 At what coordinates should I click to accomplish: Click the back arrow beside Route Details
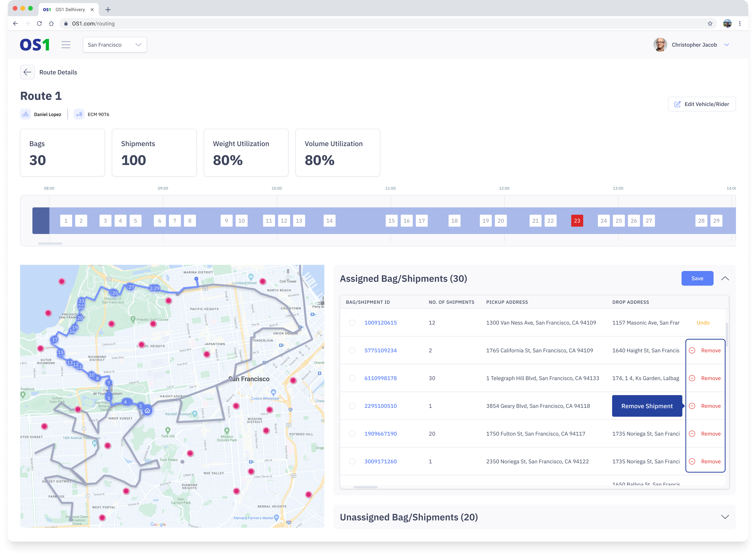(x=27, y=72)
